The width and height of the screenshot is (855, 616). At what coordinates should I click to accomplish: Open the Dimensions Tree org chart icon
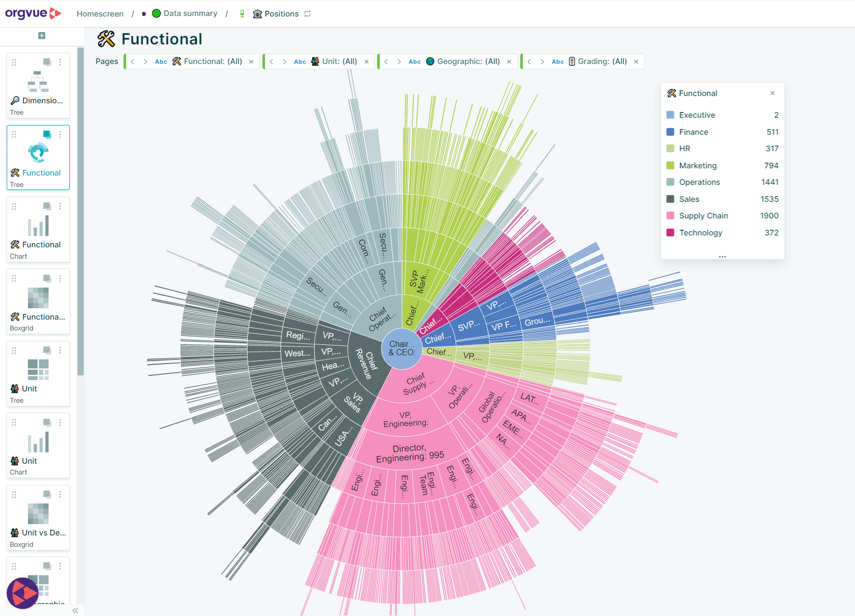point(38,81)
